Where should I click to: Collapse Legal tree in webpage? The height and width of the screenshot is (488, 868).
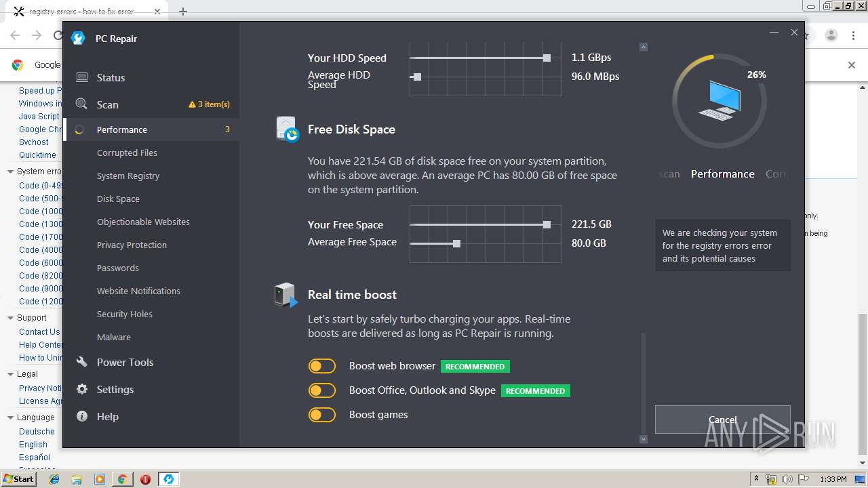tap(10, 374)
